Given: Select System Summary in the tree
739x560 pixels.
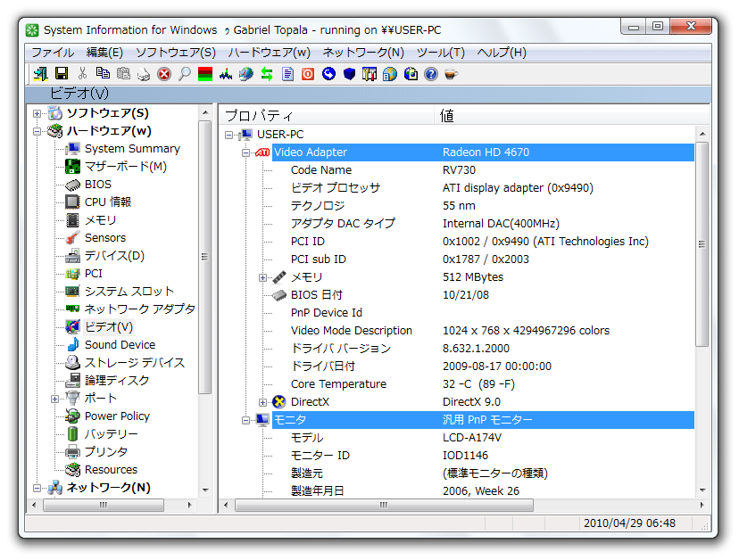Looking at the screenshot, I should coord(132,149).
